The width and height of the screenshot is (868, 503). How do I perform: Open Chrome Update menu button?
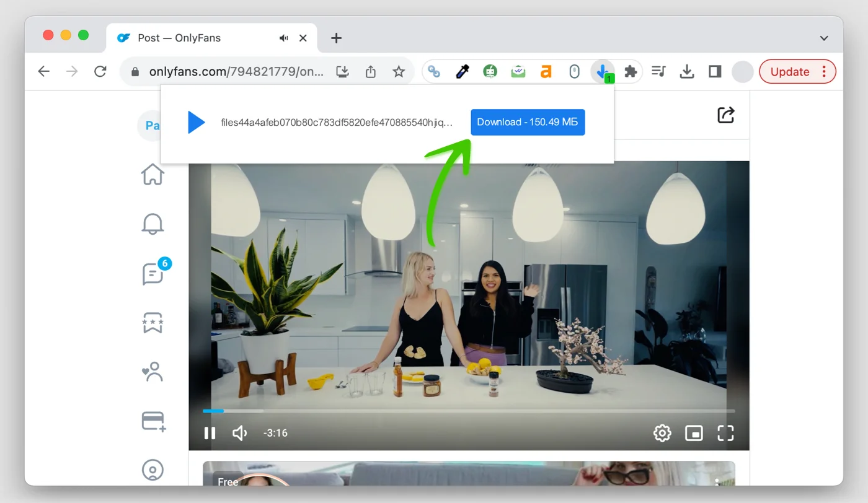click(x=797, y=72)
